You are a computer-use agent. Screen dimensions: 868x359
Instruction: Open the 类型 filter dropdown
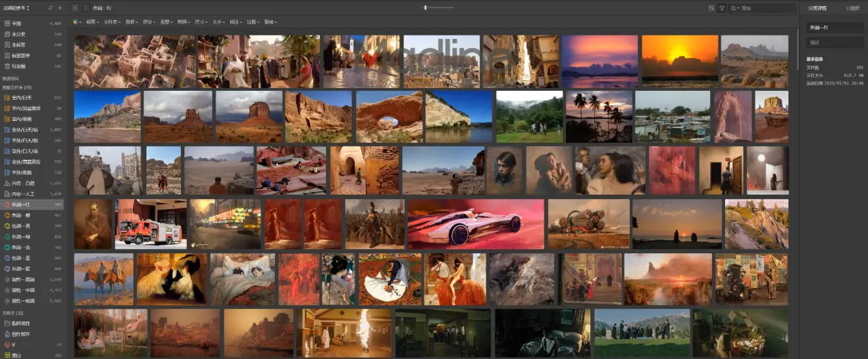point(166,22)
